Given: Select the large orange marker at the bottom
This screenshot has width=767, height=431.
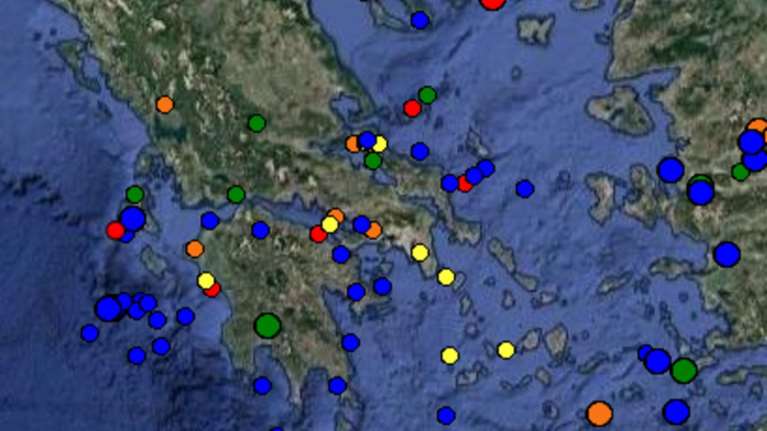Looking at the screenshot, I should point(599,414).
